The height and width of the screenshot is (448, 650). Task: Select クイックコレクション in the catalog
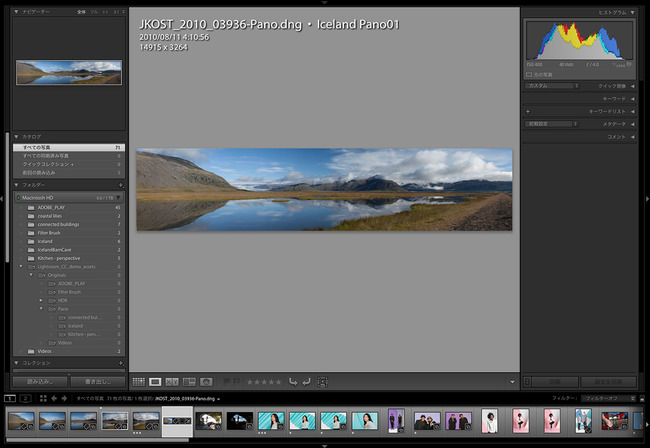pos(69,164)
